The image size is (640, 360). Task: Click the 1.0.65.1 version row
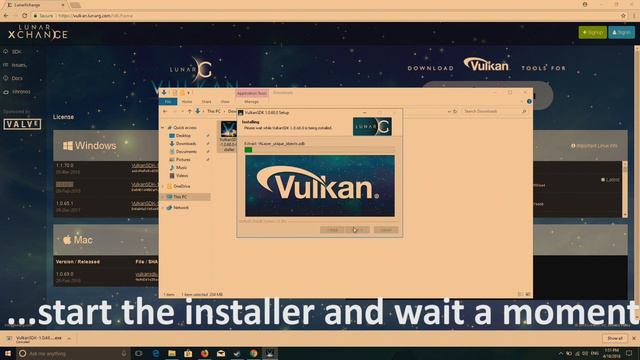(x=106, y=206)
